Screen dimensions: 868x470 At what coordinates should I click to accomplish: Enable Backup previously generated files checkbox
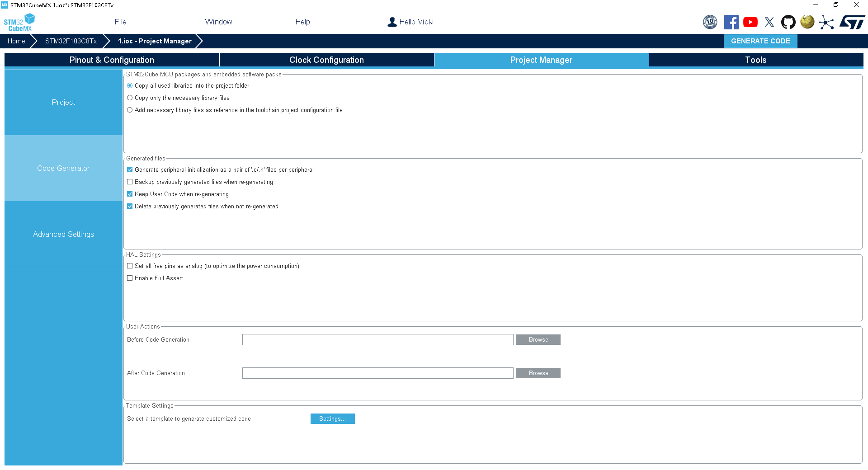tap(130, 182)
